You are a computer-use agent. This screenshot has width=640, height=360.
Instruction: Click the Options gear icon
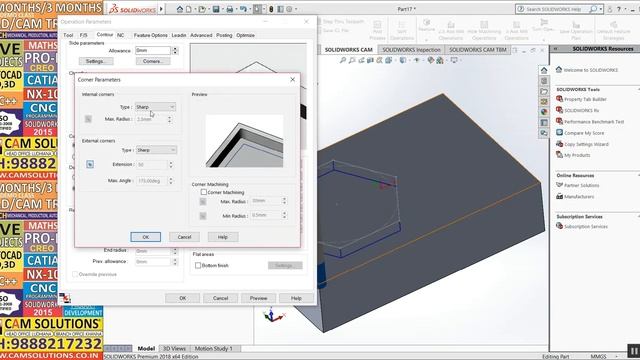click(289, 9)
